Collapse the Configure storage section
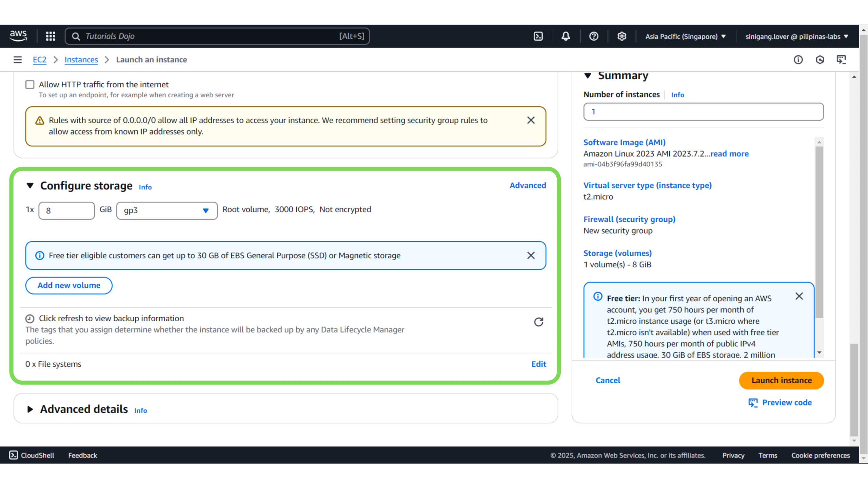The width and height of the screenshot is (868, 488). click(x=30, y=186)
